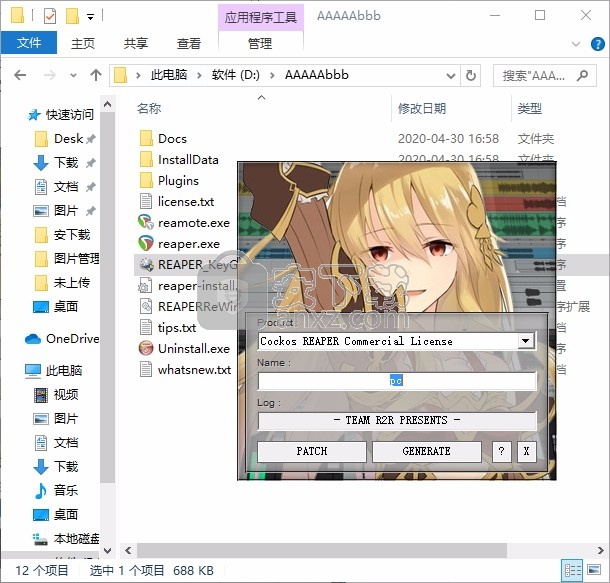Sort files by 类型 column header

[x=529, y=108]
